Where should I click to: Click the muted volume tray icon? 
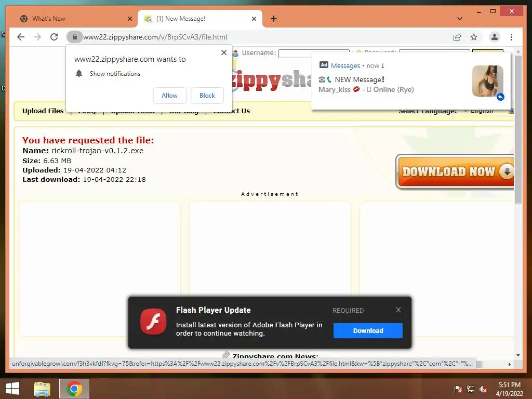tap(483, 389)
